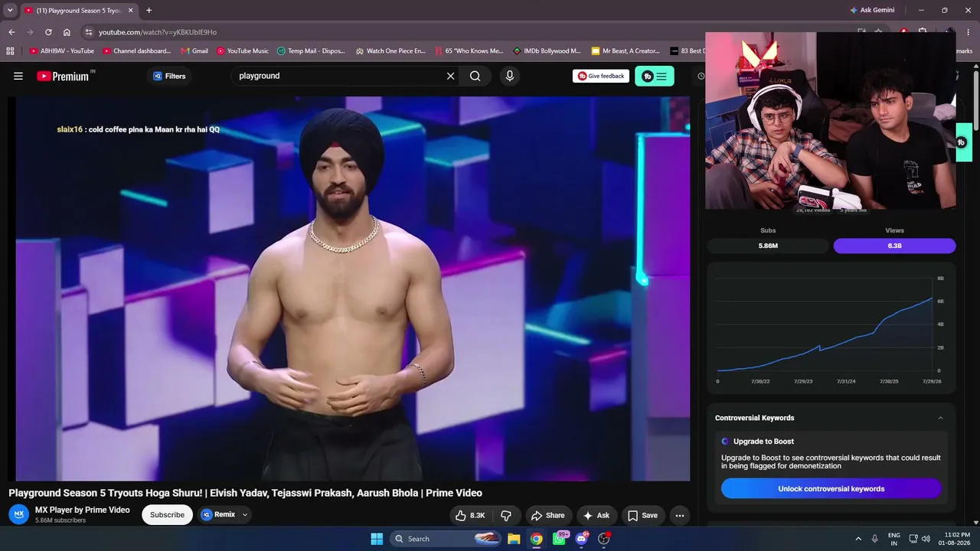The image size is (980, 551).
Task: Open the vidIQ green menu button
Action: [655, 76]
